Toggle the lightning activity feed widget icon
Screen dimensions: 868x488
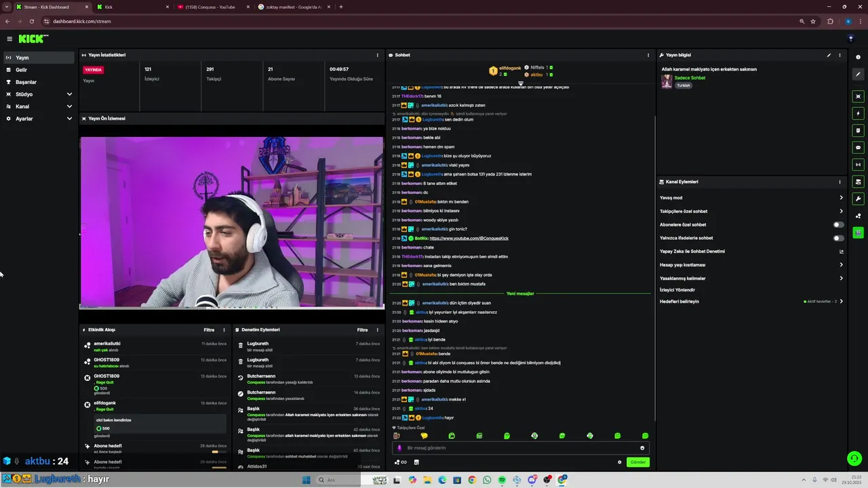858,113
